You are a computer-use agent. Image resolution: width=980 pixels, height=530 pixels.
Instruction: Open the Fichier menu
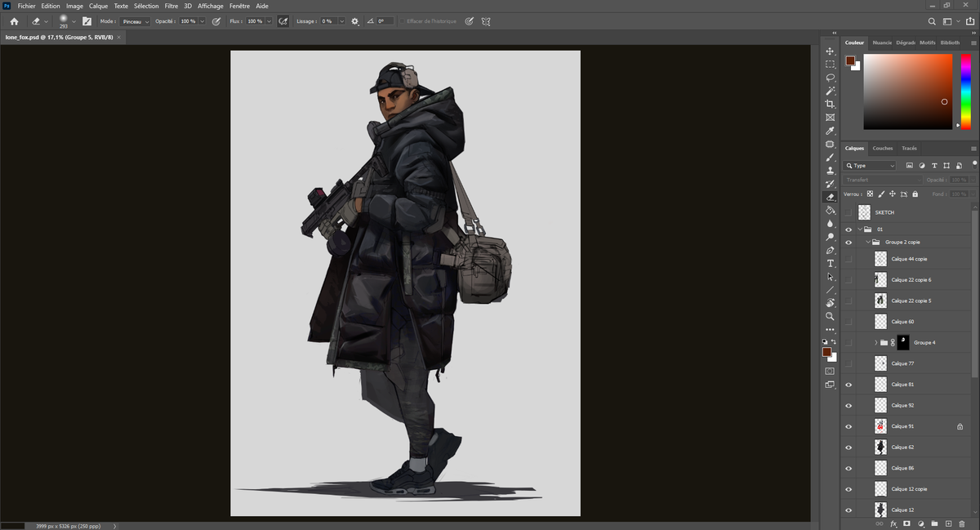26,6
